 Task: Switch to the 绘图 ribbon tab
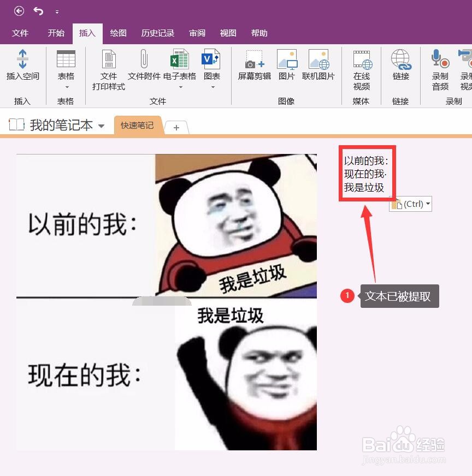(x=118, y=33)
